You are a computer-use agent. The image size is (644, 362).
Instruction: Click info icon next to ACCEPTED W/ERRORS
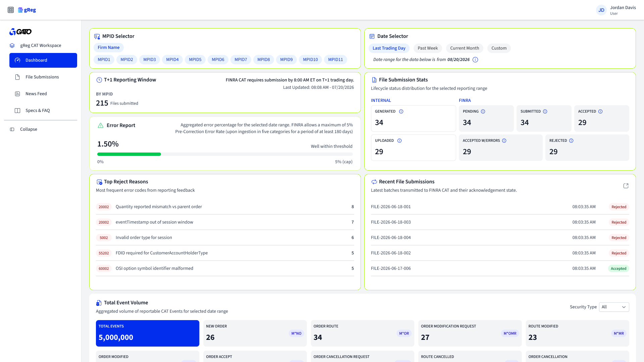(504, 141)
